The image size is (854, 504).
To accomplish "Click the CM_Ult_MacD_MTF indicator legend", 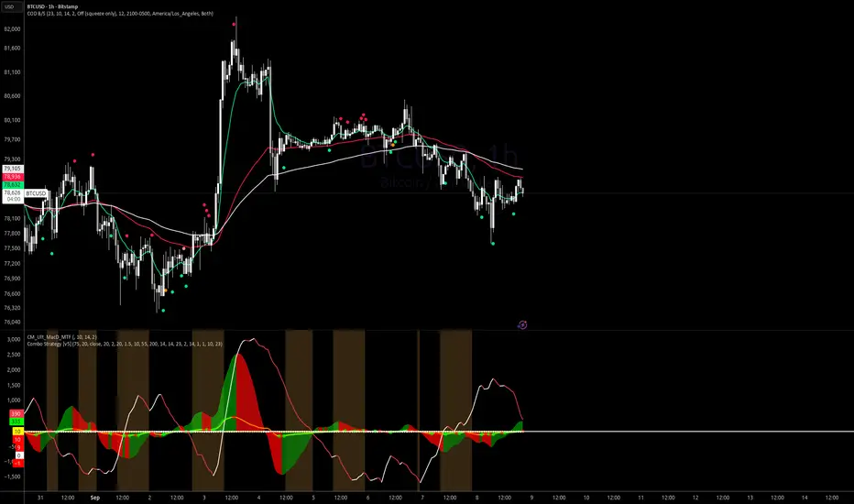I will pos(61,337).
